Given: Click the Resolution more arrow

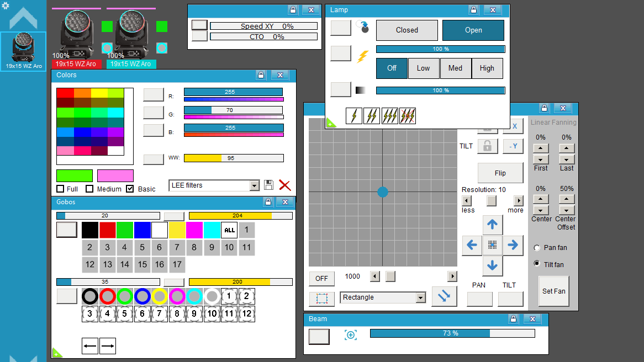Looking at the screenshot, I should click(x=519, y=201).
